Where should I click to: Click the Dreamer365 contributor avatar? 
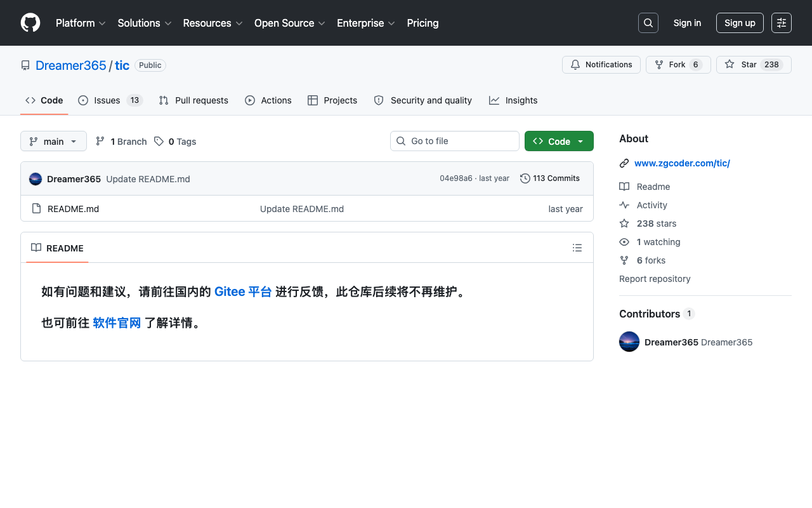tap(629, 342)
